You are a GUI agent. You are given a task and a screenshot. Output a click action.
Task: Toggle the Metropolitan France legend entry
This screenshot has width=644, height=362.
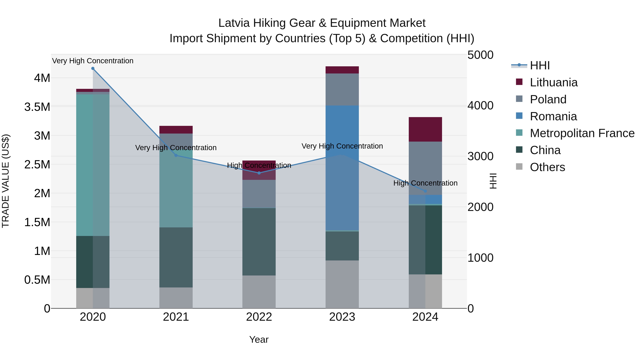point(575,133)
